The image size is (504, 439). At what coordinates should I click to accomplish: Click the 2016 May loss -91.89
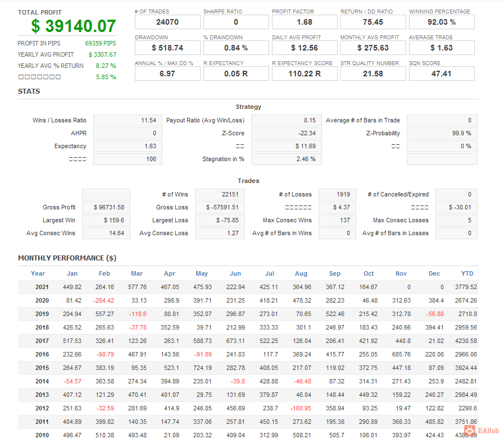coord(203,355)
